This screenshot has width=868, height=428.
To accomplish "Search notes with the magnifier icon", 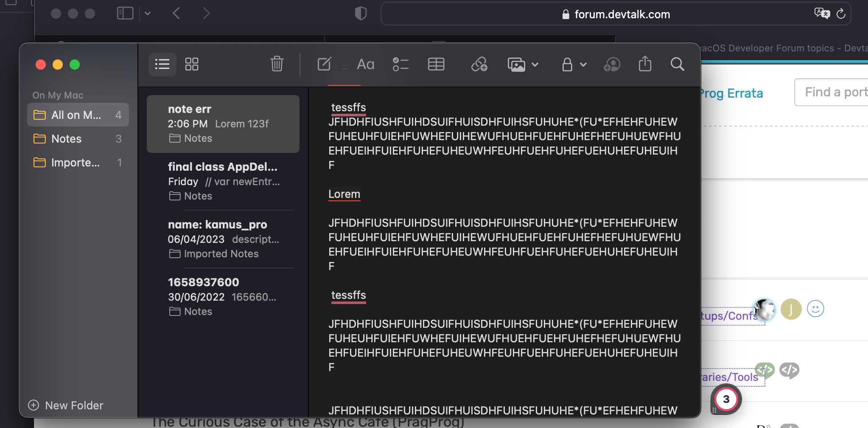I will [x=677, y=64].
